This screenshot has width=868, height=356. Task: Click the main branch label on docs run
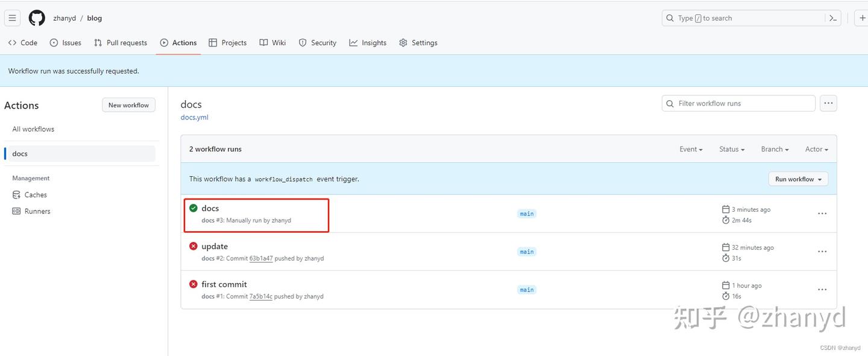tap(526, 213)
